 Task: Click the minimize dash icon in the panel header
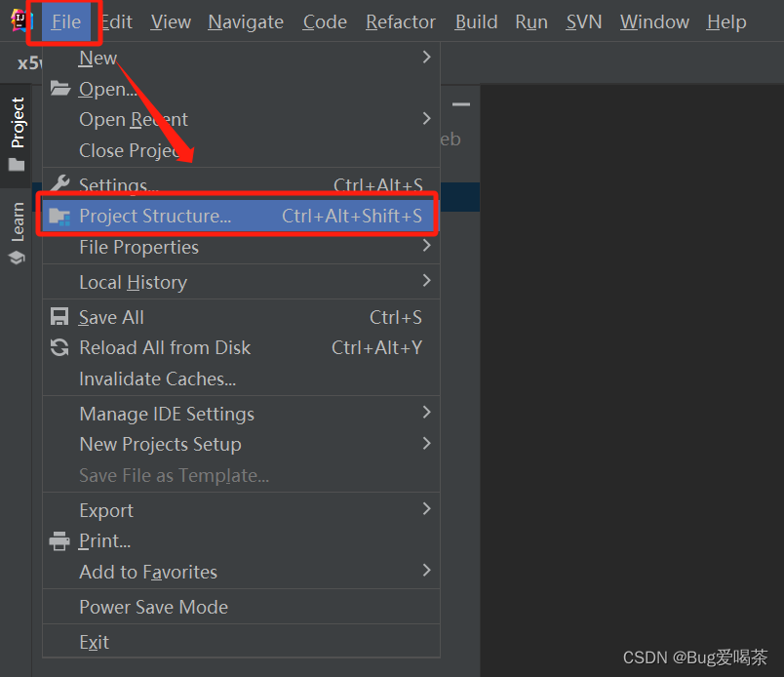click(x=461, y=104)
